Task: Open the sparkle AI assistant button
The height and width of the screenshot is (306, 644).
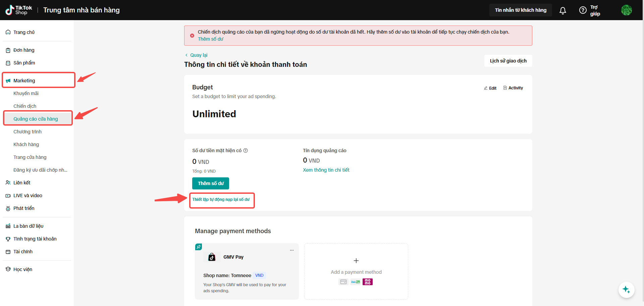Action: 626,290
